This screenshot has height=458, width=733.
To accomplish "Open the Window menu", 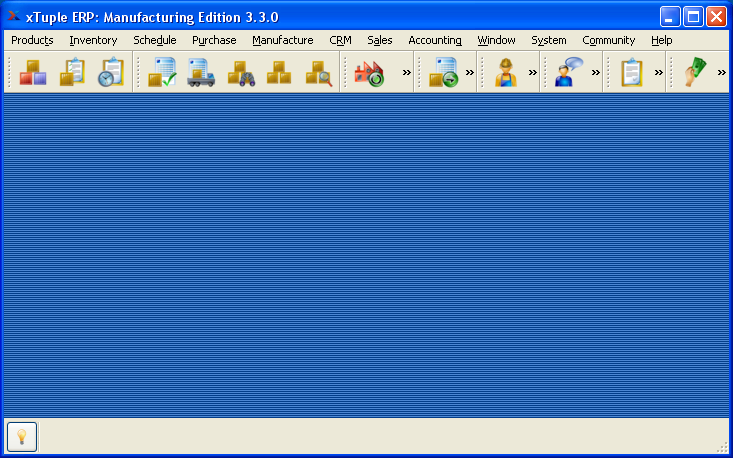I will click(x=496, y=41).
